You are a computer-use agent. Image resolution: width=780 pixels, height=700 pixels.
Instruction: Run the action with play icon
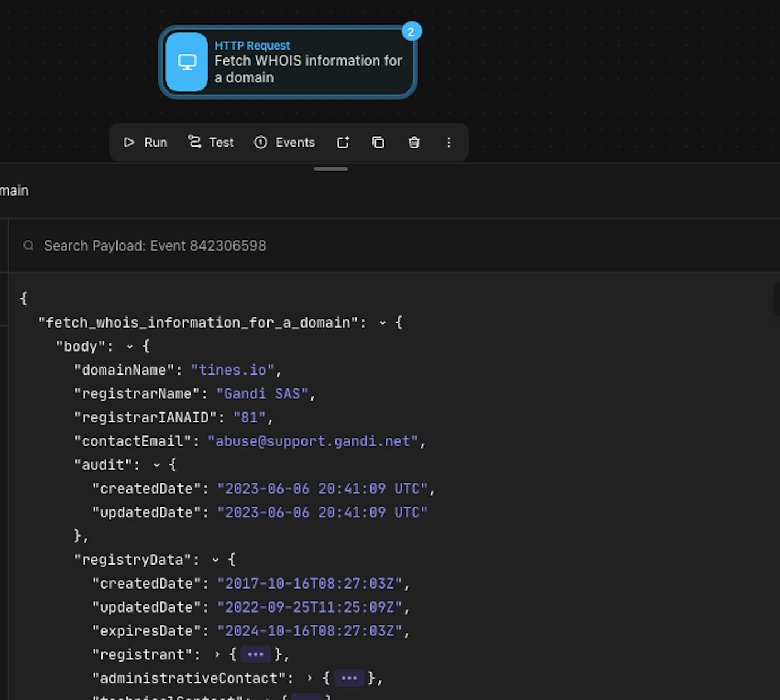145,143
